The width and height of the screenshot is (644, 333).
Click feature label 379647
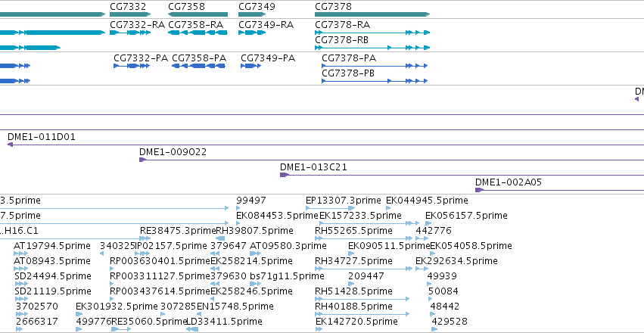pyautogui.click(x=228, y=247)
